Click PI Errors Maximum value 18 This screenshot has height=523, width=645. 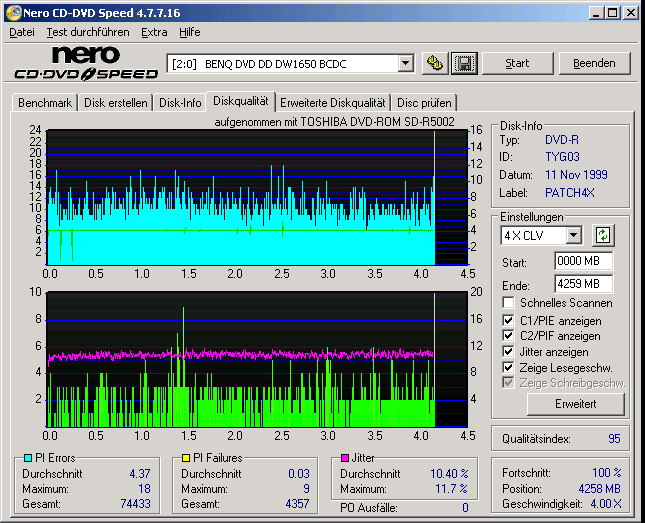pos(144,489)
